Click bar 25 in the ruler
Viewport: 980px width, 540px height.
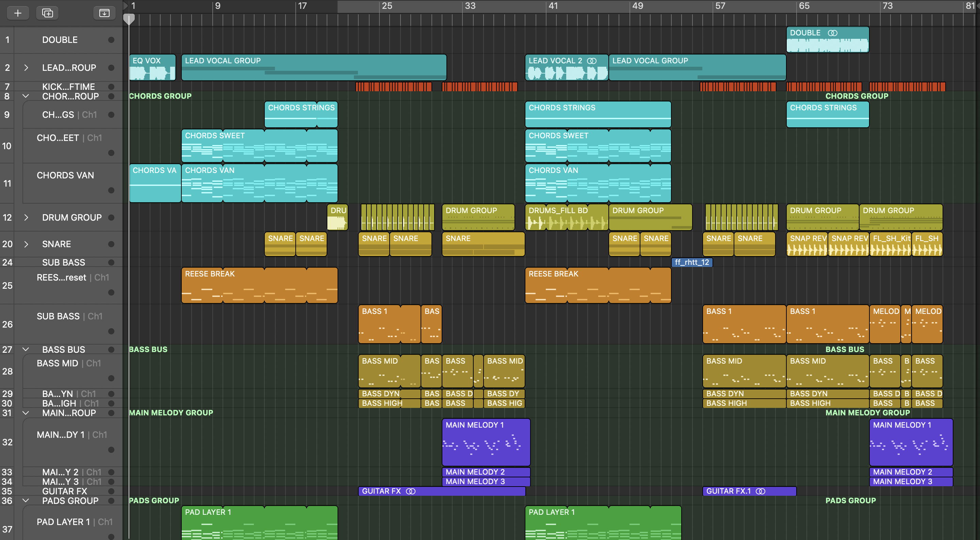[387, 6]
